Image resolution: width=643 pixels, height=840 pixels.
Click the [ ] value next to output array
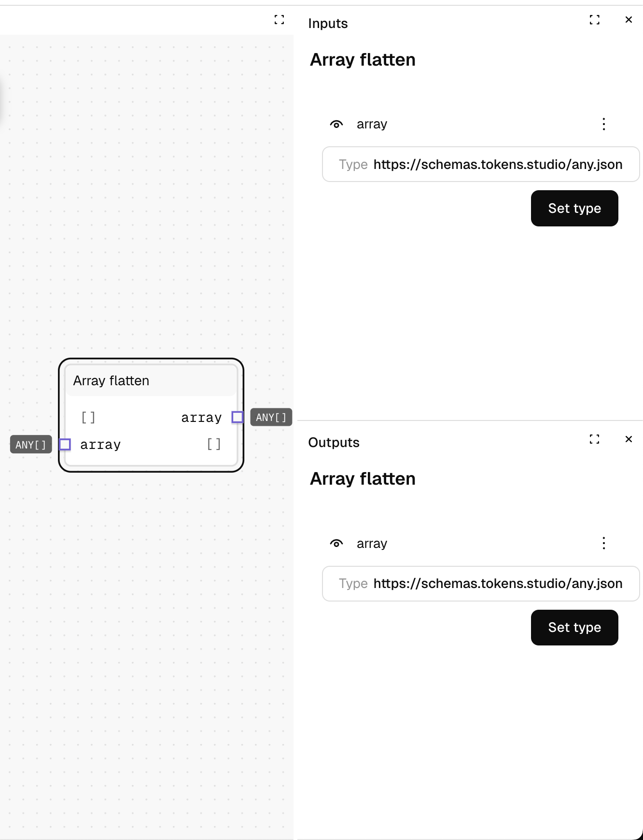88,417
